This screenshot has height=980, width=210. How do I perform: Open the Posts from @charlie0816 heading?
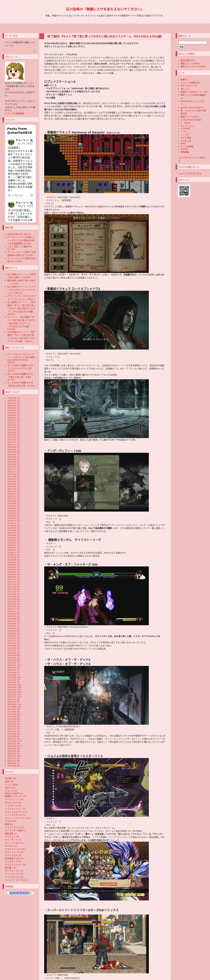point(19,131)
